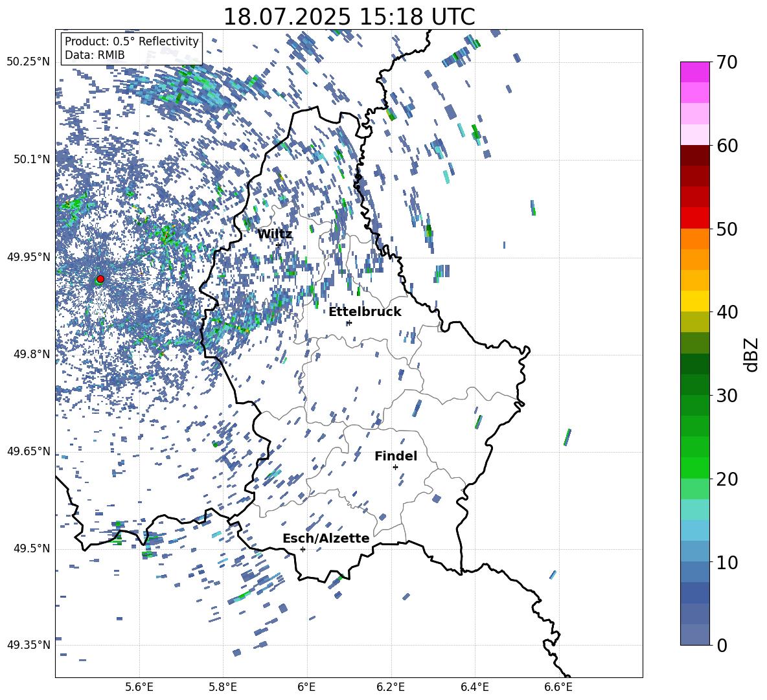Image resolution: width=767 pixels, height=700 pixels.
Task: Click the 40 colorbar tick label
Action: (727, 312)
